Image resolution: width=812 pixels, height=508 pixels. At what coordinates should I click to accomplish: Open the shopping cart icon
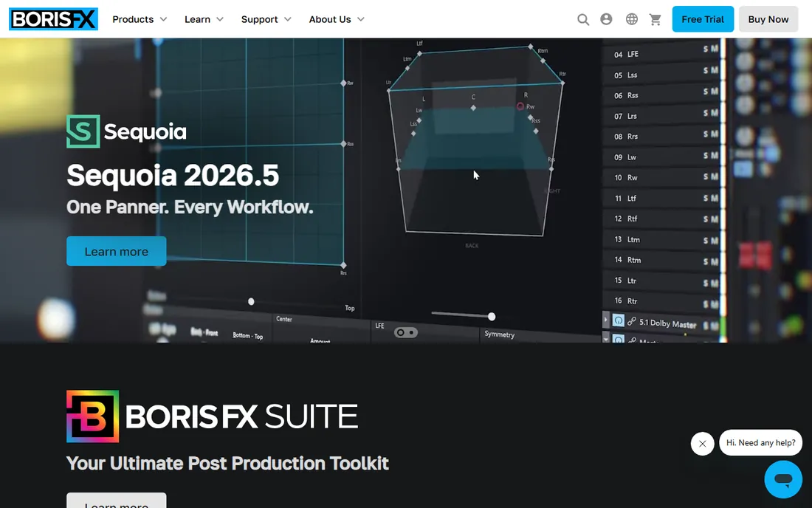pyautogui.click(x=656, y=20)
